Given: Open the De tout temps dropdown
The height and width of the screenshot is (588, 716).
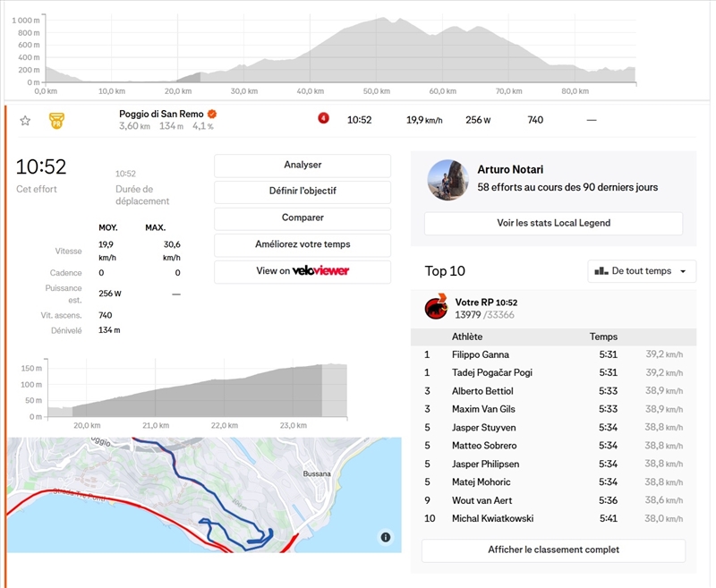Looking at the screenshot, I should [642, 271].
